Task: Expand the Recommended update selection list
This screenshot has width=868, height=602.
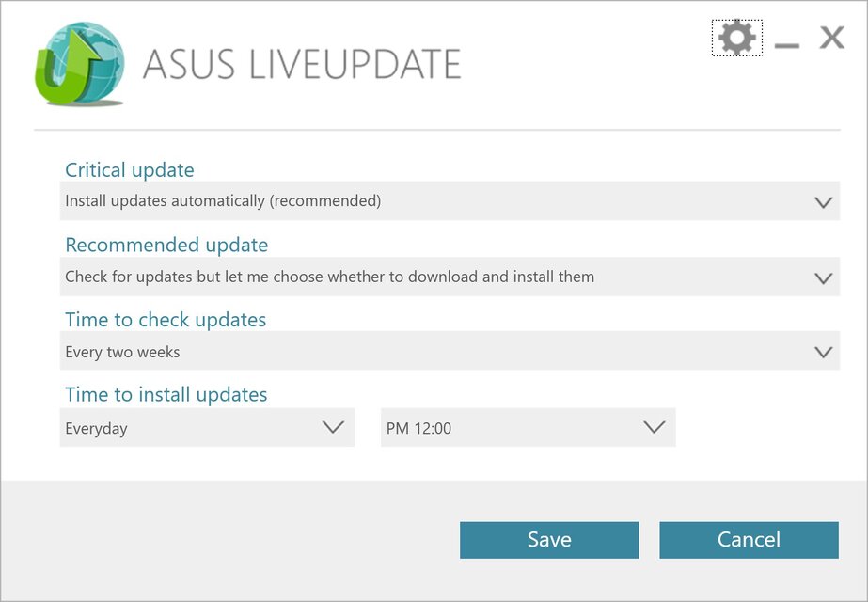Action: pyautogui.click(x=823, y=277)
